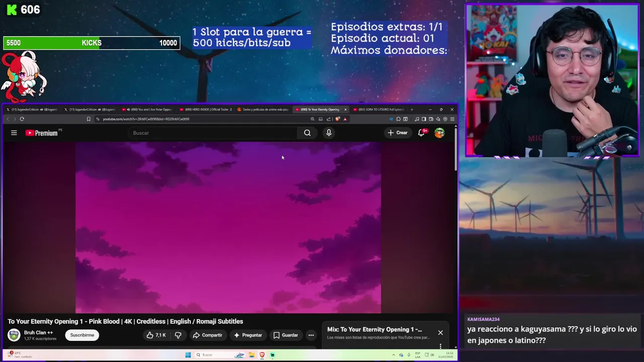Image resolution: width=644 pixels, height=362 pixels.
Task: Switch to Series y películas de anime tab
Action: (x=263, y=109)
